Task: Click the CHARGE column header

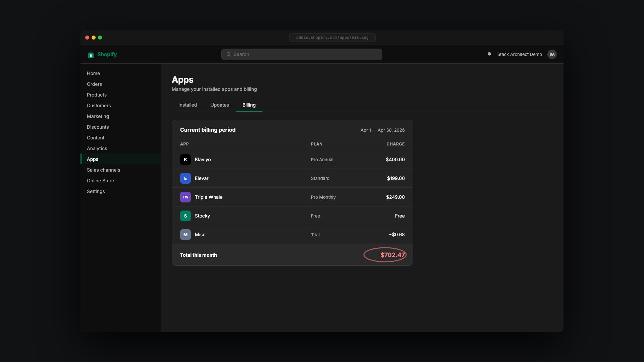Action: point(395,144)
